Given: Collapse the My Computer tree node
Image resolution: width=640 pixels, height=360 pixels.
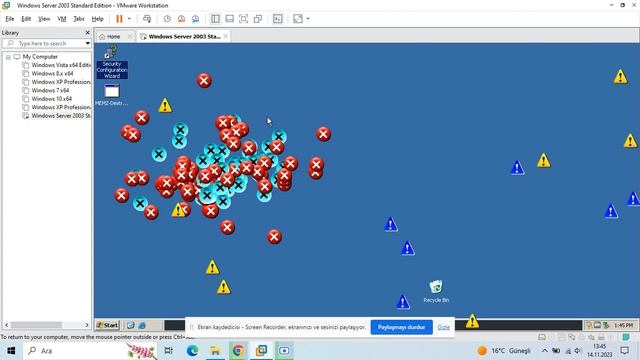Looking at the screenshot, I should coord(8,57).
